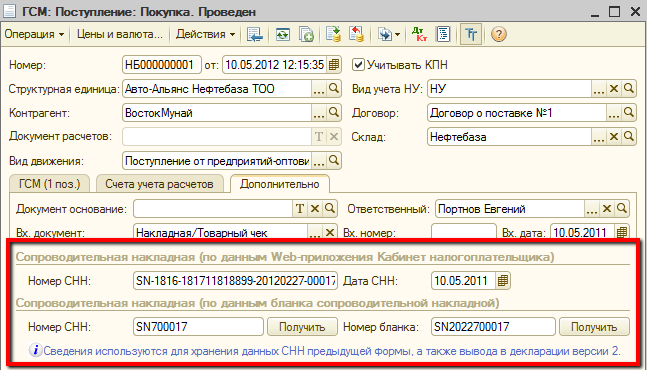Open the help question mark icon
The width and height of the screenshot is (647, 370).
click(498, 34)
